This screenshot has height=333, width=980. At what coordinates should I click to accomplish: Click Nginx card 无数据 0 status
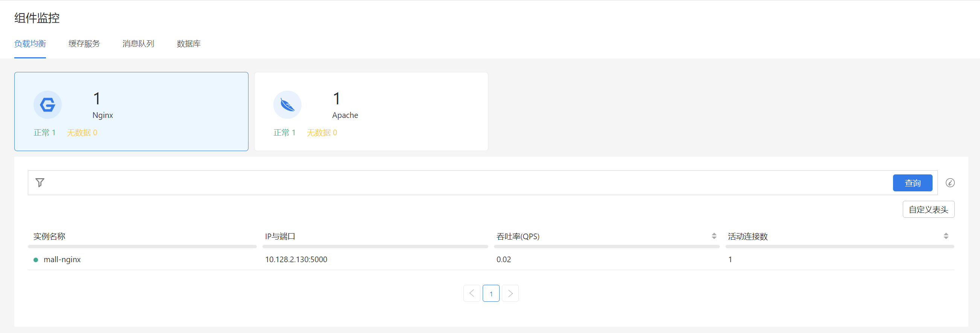point(82,133)
